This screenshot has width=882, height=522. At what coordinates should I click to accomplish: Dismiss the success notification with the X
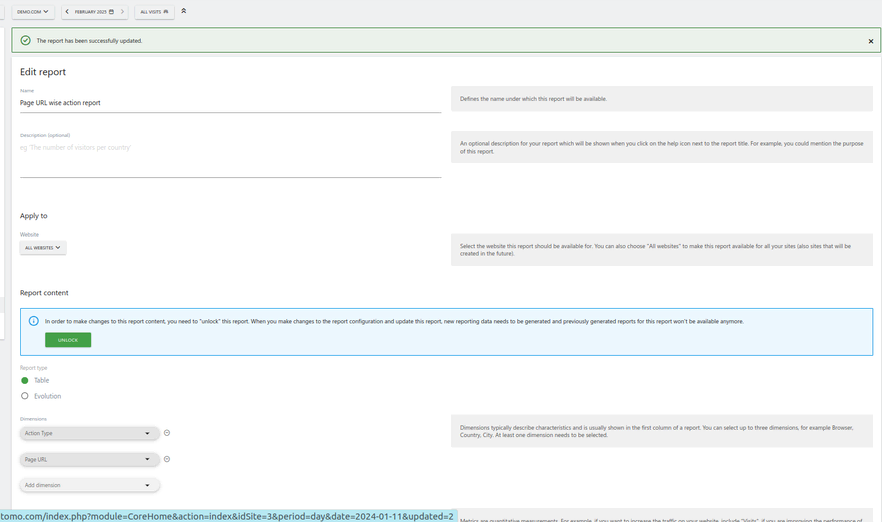pyautogui.click(x=870, y=41)
